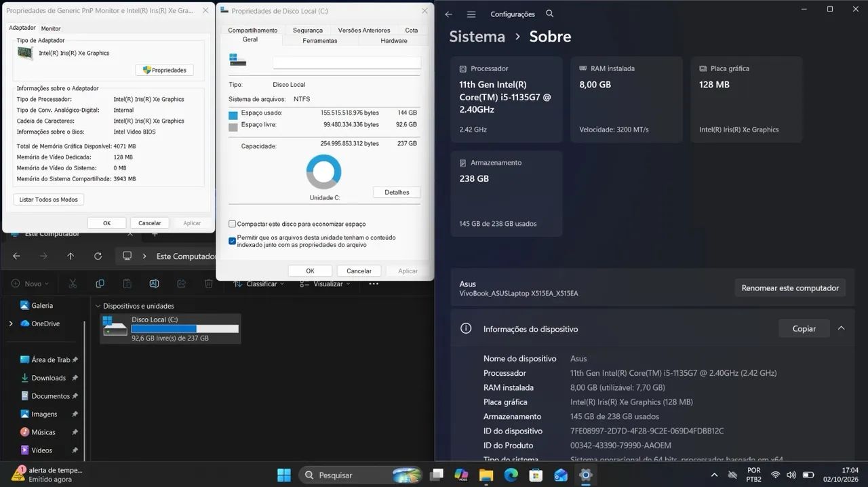Click the Windows Start button
This screenshot has width=868, height=487.
(x=284, y=475)
